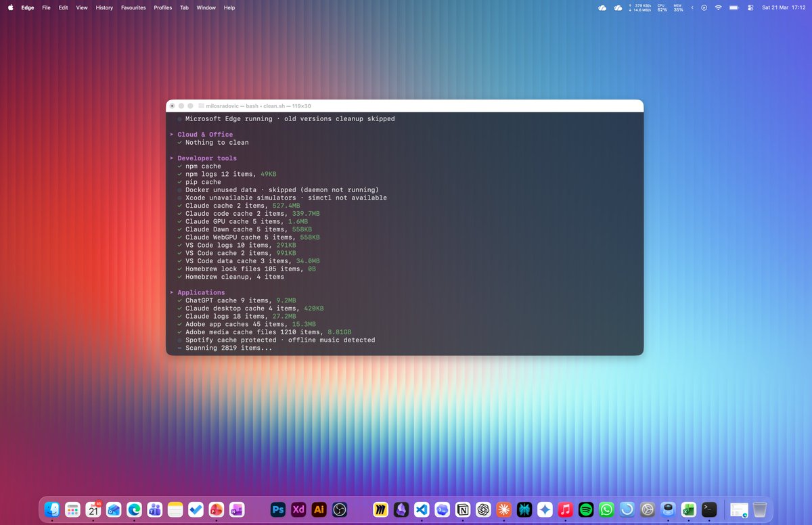This screenshot has height=525, width=812.
Task: Open Adobe XD
Action: 298,509
